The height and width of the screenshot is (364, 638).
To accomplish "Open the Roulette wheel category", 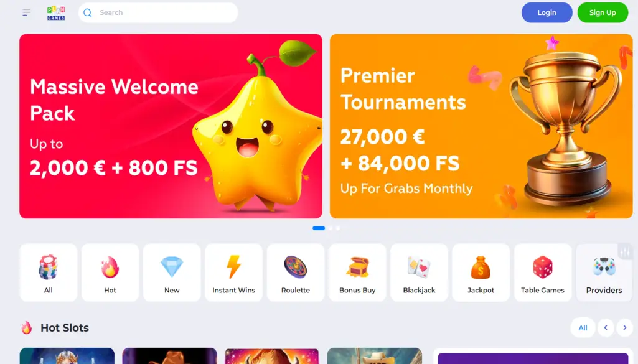I will click(x=296, y=273).
